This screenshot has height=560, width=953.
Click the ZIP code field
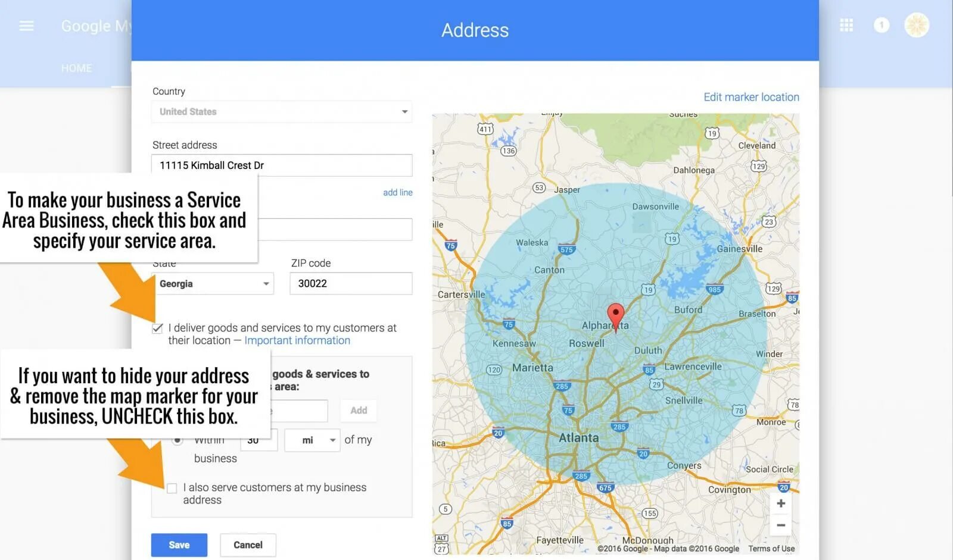(x=351, y=284)
